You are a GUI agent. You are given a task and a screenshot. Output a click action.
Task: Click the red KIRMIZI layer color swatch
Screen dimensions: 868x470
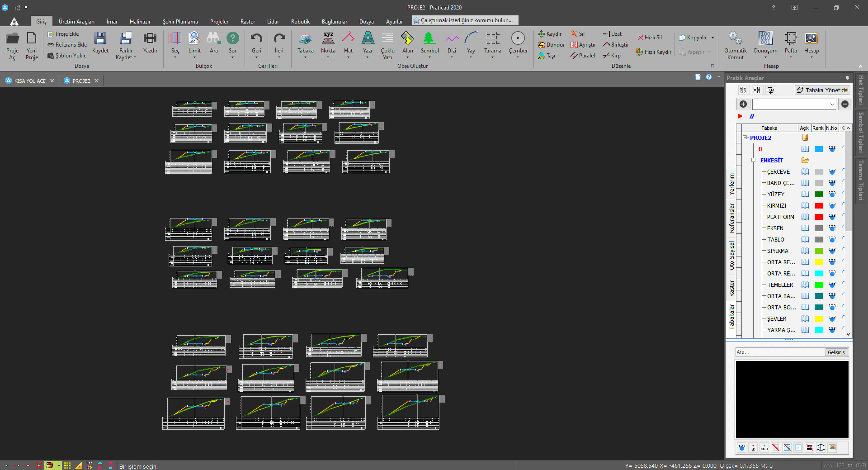818,206
